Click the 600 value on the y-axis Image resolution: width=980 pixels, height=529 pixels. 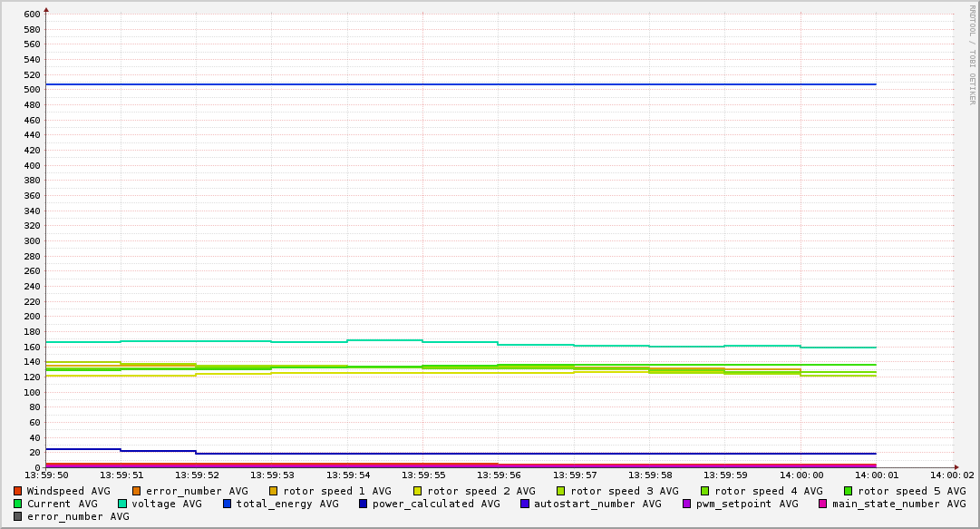(32, 14)
